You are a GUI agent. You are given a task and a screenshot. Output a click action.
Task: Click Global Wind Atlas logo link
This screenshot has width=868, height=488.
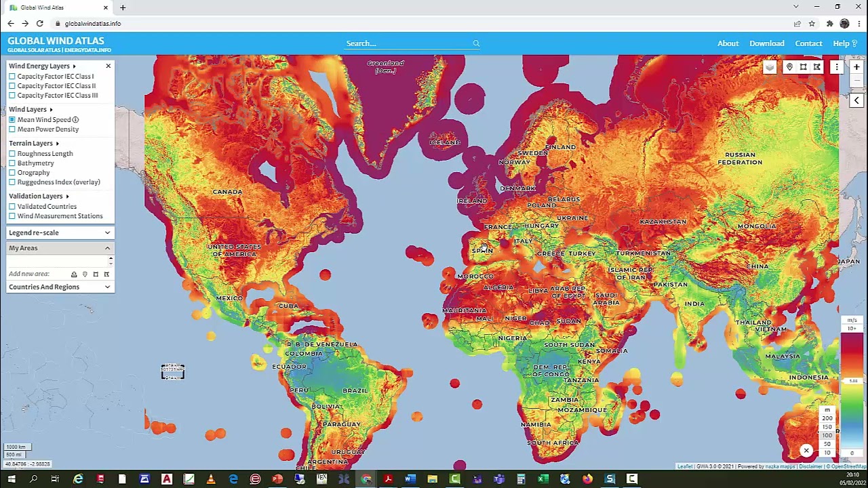click(56, 41)
